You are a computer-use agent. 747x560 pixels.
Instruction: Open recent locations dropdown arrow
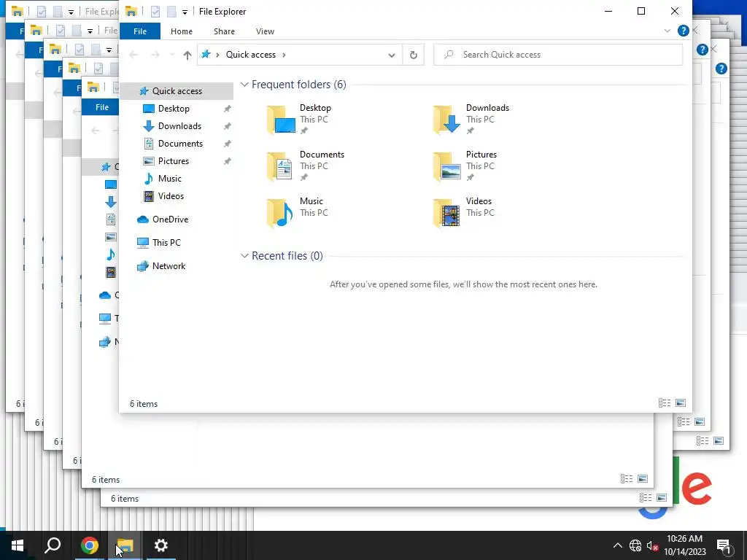point(172,55)
